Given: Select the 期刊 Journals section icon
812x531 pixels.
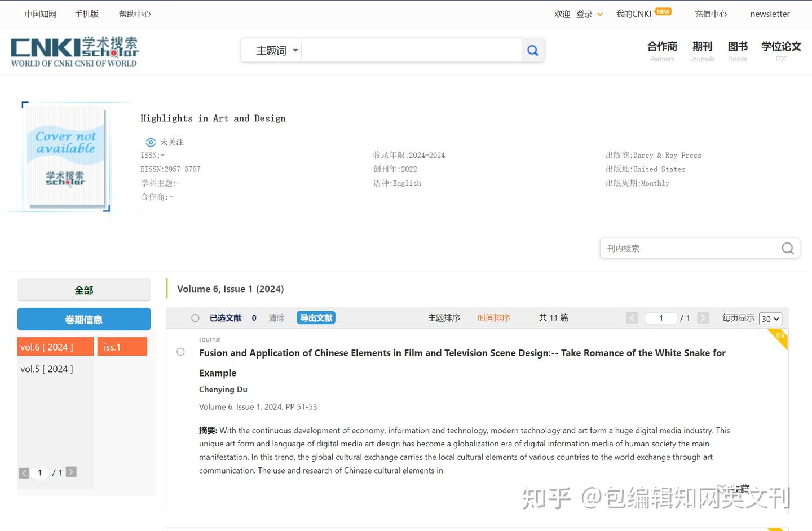Looking at the screenshot, I should (x=702, y=51).
